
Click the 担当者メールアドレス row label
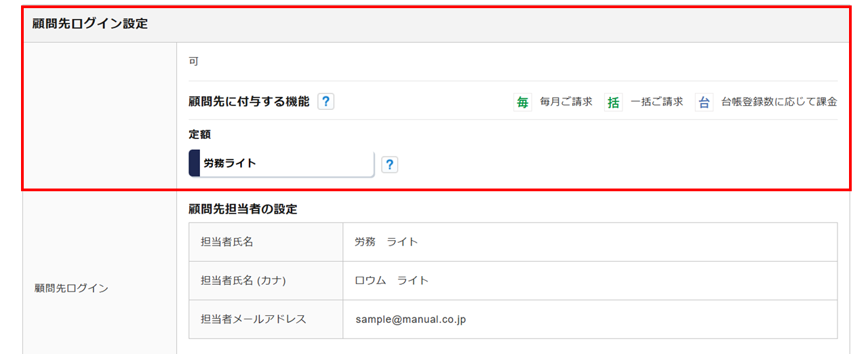(253, 319)
